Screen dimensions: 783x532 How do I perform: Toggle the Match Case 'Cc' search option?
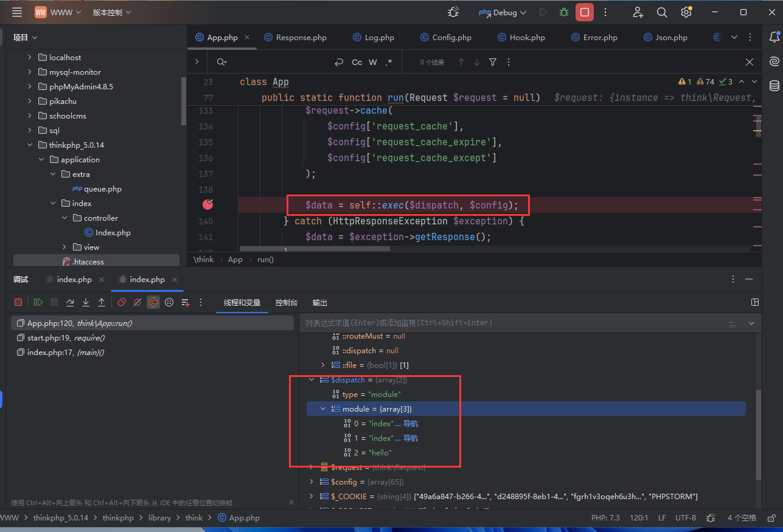click(357, 62)
